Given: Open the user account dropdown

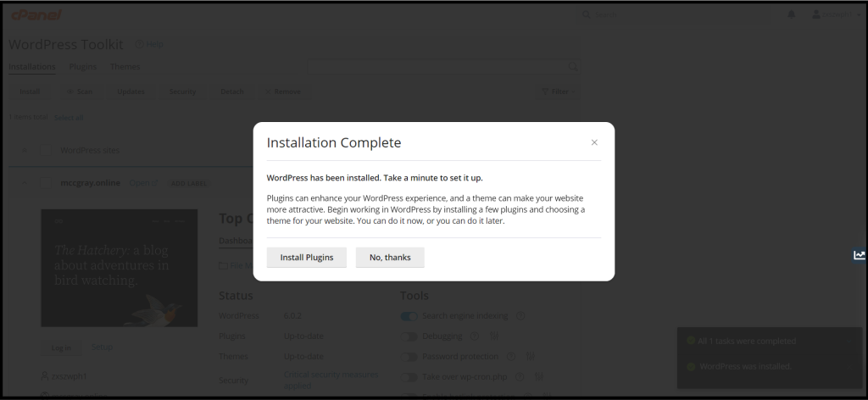Looking at the screenshot, I should pos(835,14).
